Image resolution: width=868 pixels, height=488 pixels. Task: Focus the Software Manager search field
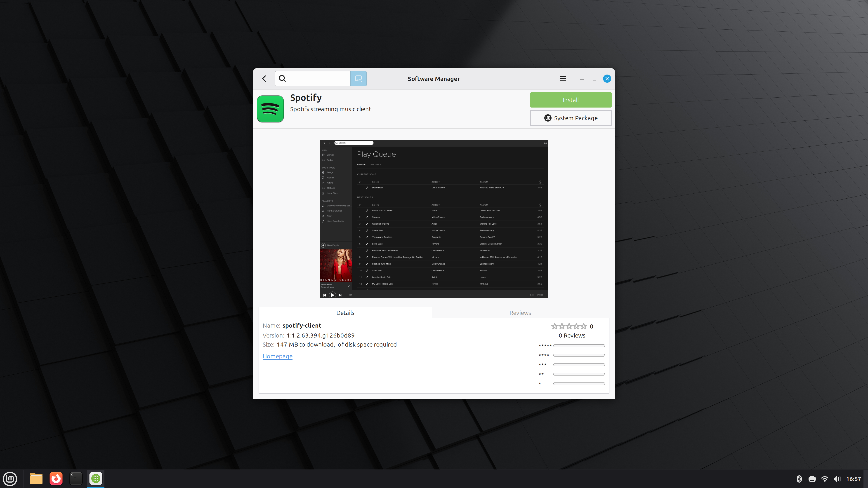313,78
